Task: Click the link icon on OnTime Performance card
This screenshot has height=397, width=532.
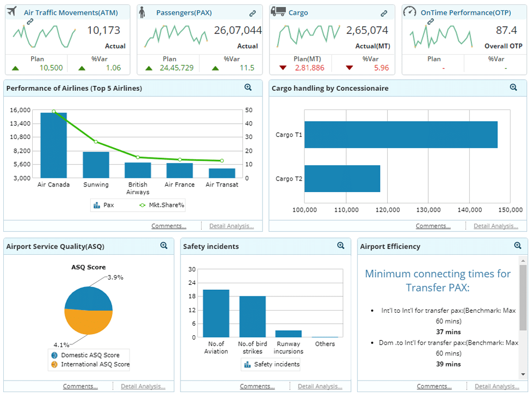Action: coord(431,21)
